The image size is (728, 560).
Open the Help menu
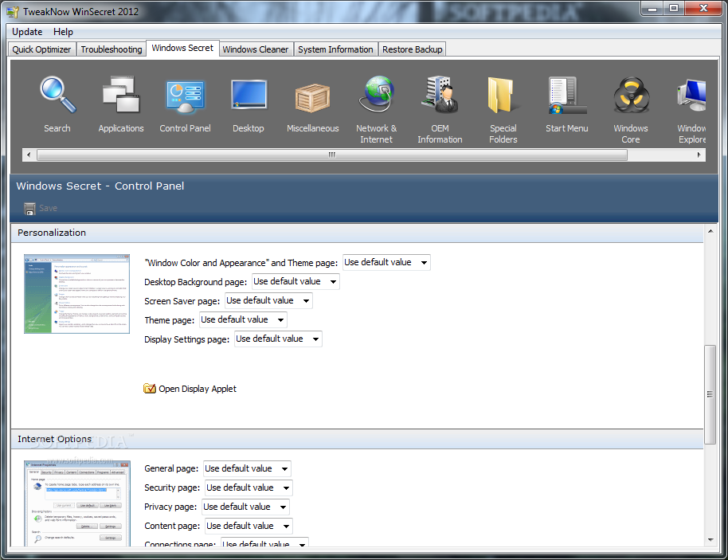coord(63,32)
